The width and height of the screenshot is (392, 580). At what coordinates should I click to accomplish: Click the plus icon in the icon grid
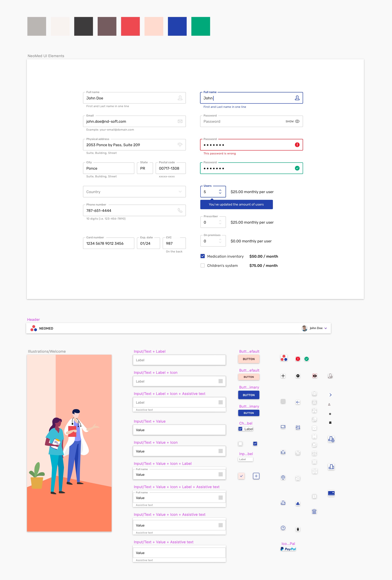point(283,376)
